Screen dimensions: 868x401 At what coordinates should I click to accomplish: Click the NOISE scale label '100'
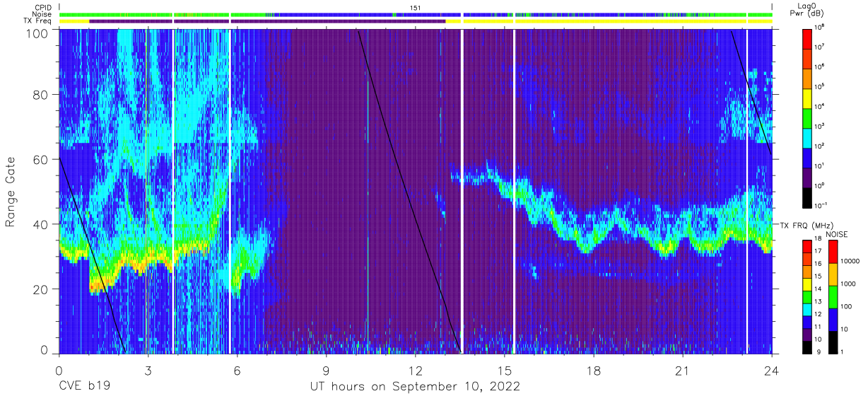click(848, 308)
